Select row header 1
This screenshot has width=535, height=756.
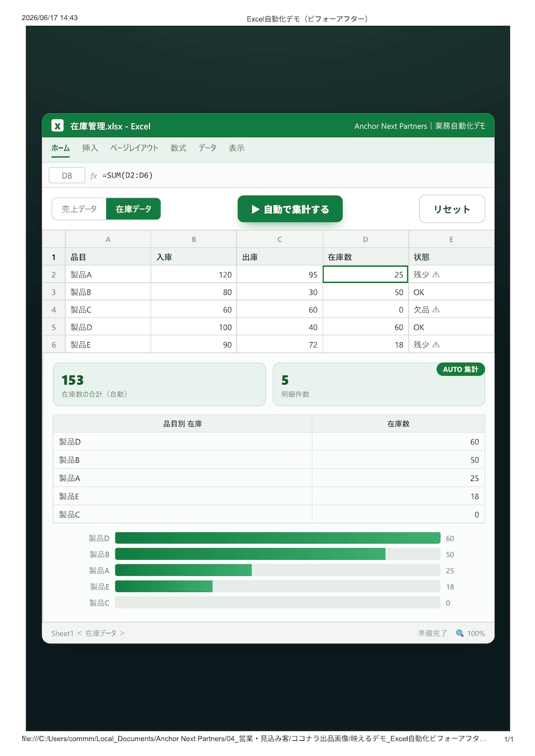click(54, 257)
